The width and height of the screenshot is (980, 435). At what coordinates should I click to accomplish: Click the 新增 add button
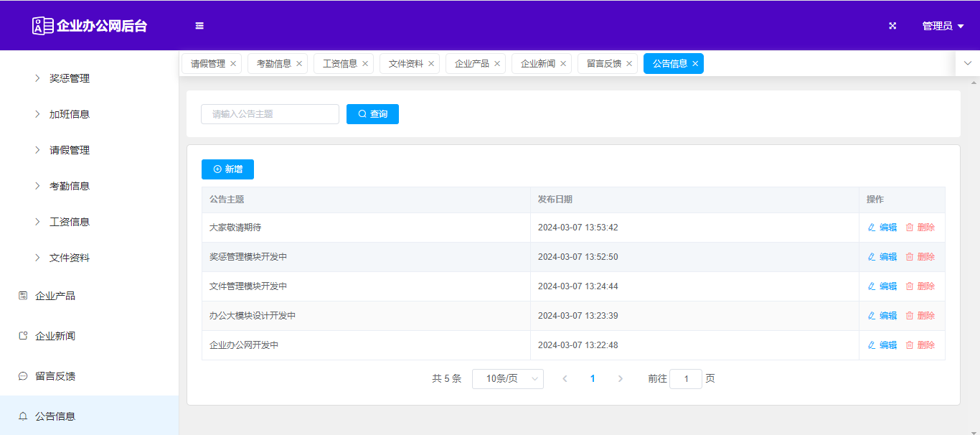pos(227,169)
